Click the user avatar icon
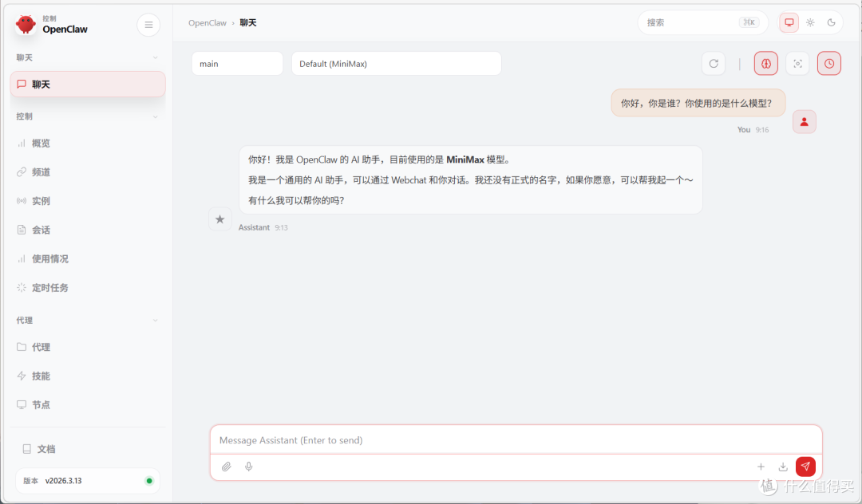Image resolution: width=862 pixels, height=504 pixels. 805,122
